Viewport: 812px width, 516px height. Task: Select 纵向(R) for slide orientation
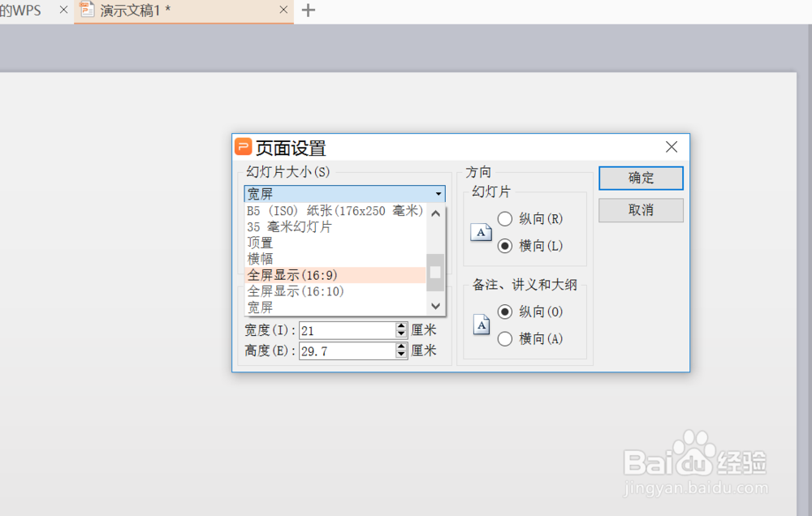(x=505, y=219)
